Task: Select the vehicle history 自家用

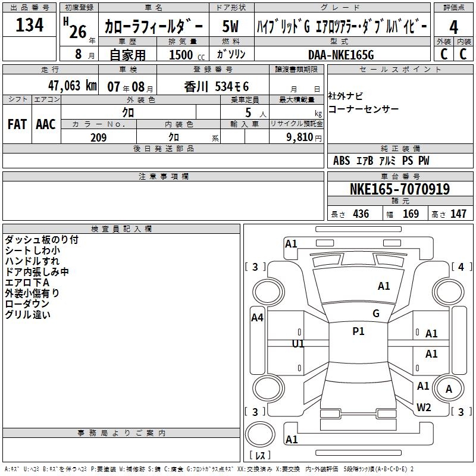Action: pyautogui.click(x=127, y=55)
